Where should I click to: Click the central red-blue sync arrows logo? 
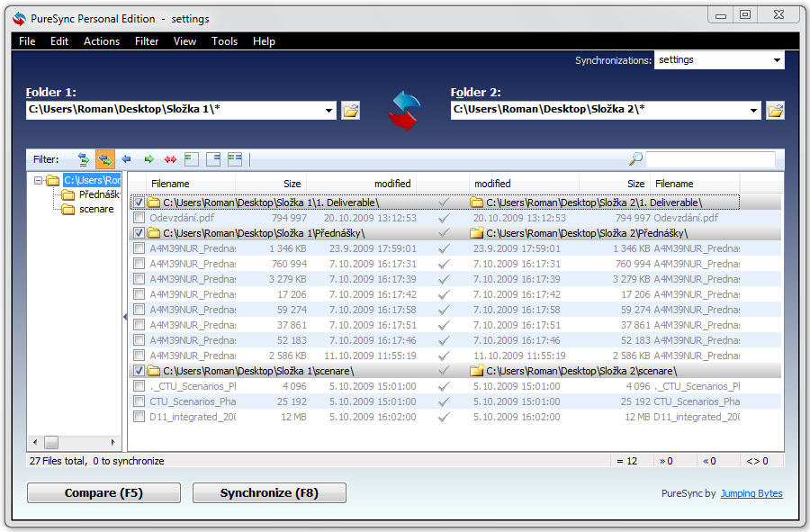coord(405,111)
